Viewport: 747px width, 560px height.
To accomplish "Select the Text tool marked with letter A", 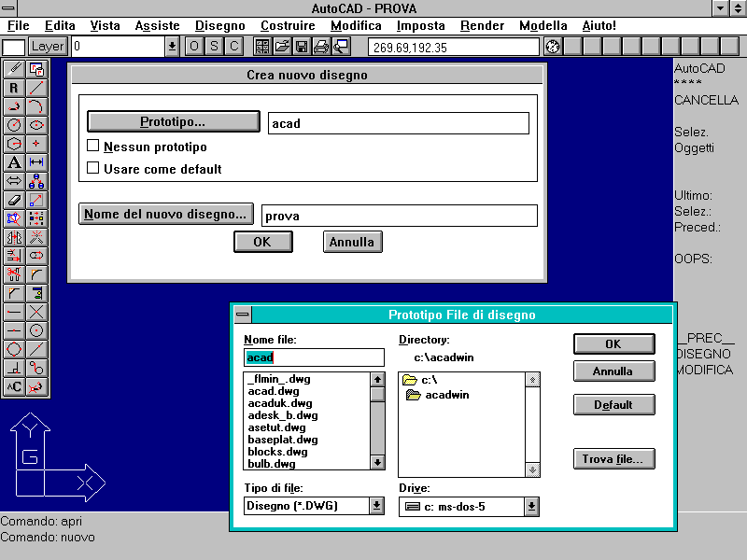I will point(14,162).
